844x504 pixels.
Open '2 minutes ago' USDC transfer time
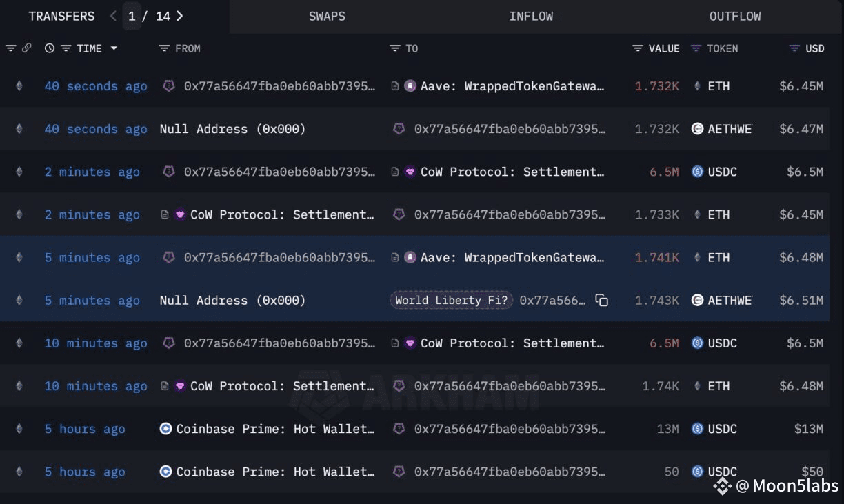coord(92,172)
